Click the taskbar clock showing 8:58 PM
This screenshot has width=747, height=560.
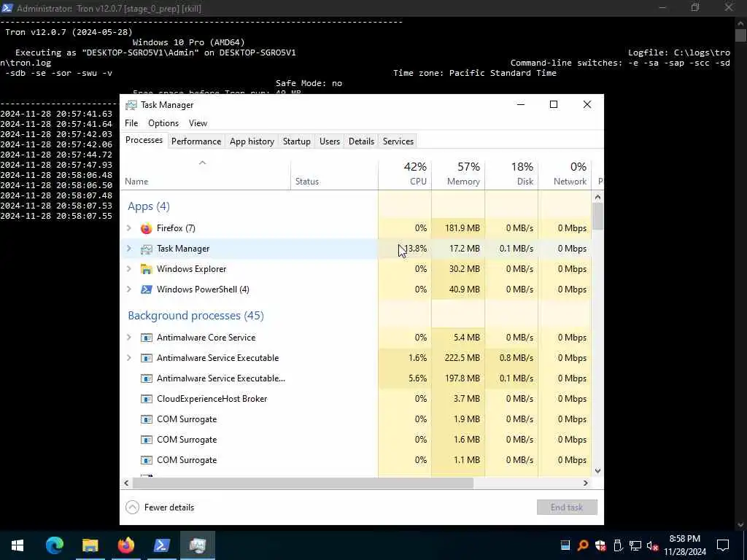(x=685, y=545)
